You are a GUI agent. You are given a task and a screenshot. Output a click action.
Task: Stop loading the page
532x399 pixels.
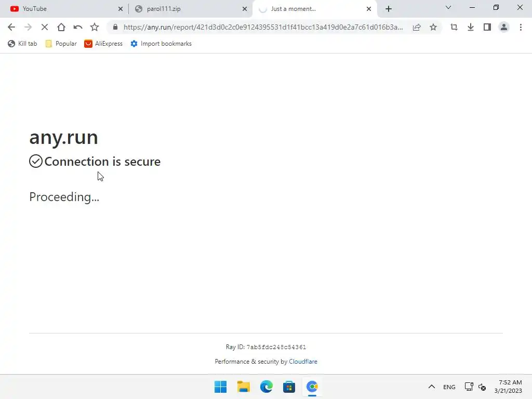point(45,27)
